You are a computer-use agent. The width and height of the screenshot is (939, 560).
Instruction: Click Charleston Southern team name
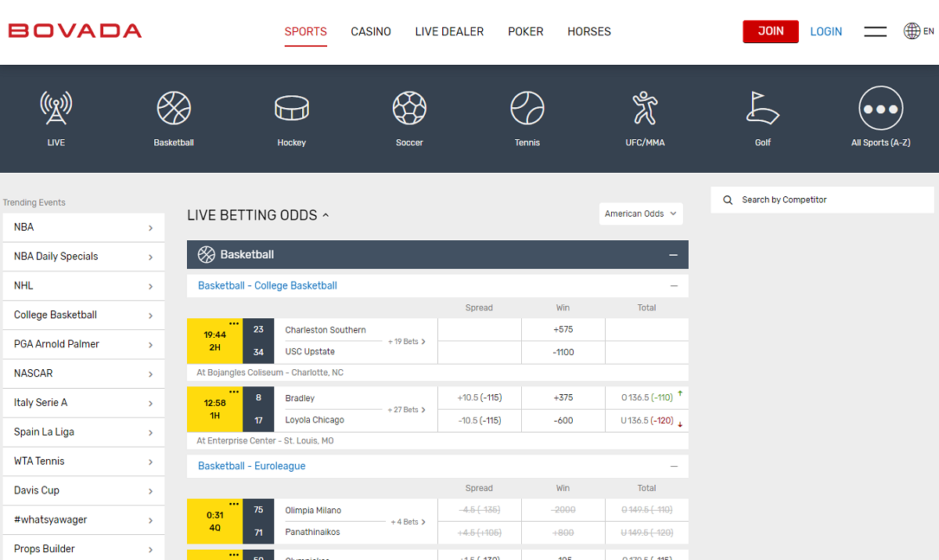(326, 330)
